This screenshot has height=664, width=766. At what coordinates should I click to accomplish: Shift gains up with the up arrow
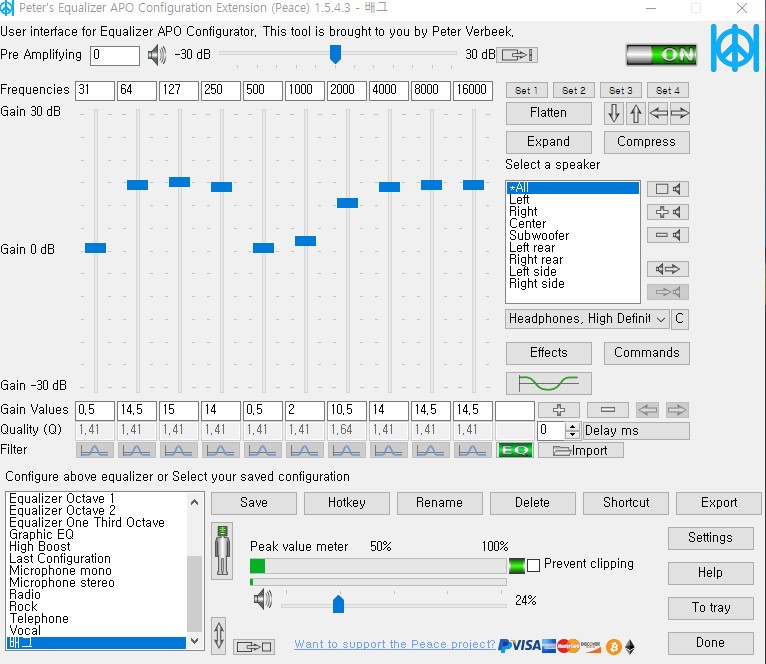click(636, 113)
